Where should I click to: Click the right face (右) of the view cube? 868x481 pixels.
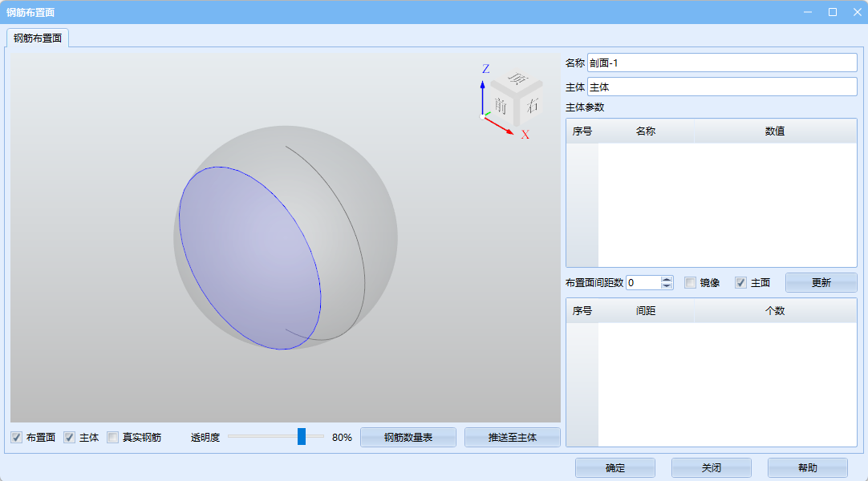pos(532,104)
